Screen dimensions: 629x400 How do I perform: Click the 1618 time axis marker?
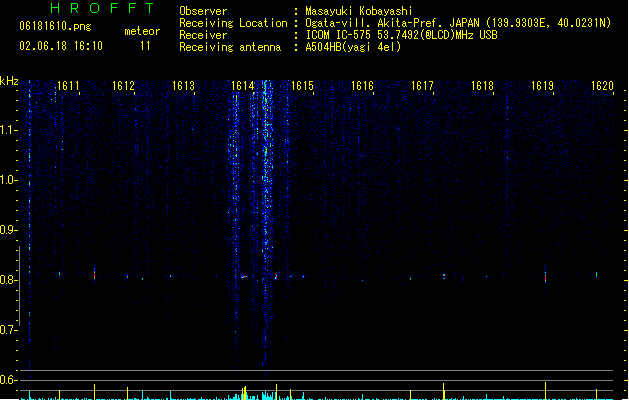click(x=482, y=86)
